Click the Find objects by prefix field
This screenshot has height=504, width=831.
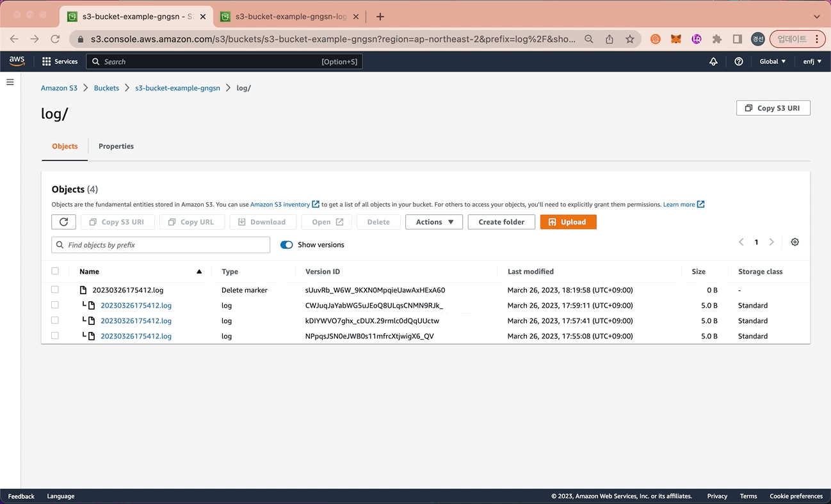[161, 245]
